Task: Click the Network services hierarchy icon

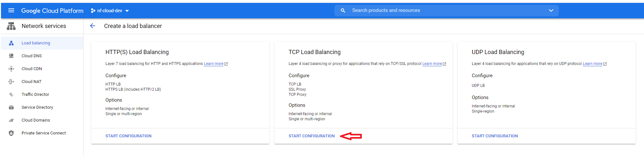Action: tap(11, 26)
